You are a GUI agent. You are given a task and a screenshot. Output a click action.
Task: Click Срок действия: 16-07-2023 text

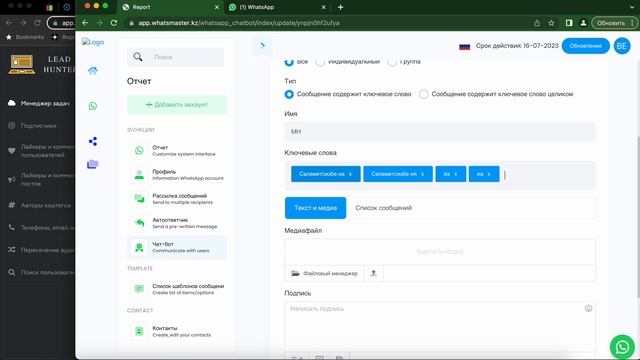coord(517,46)
